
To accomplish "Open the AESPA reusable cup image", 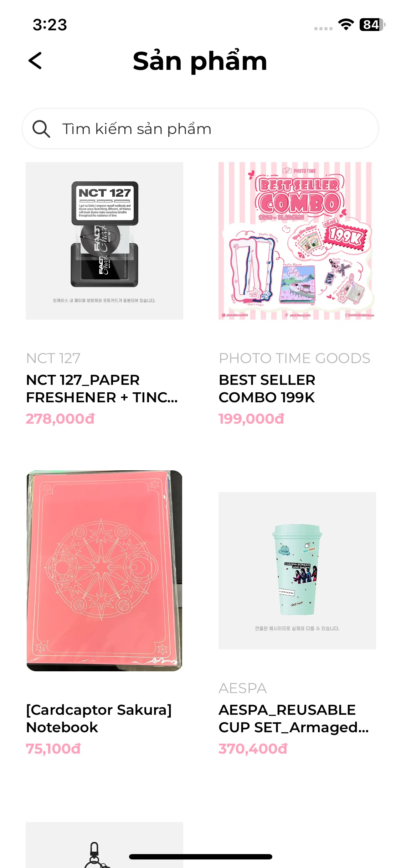I will tap(297, 570).
